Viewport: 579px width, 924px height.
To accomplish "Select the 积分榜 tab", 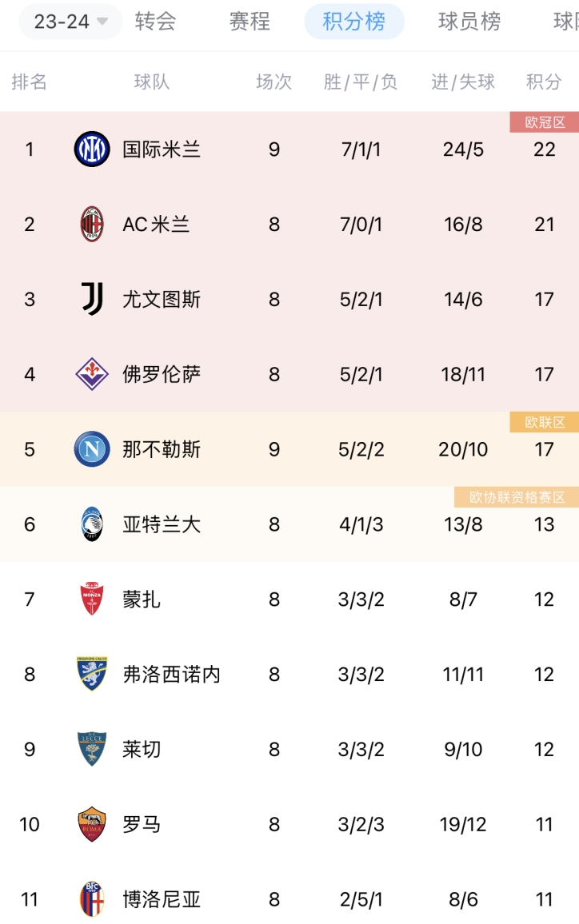I will click(353, 22).
